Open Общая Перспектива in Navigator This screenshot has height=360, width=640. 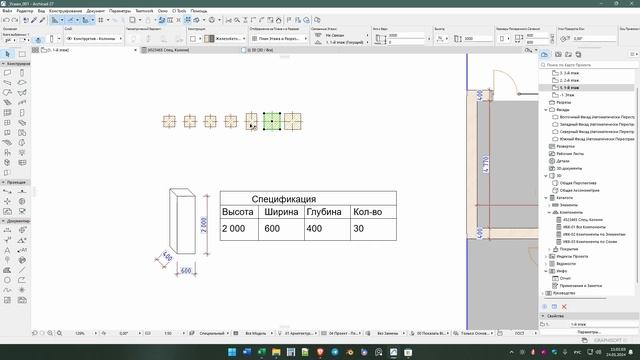tap(578, 183)
